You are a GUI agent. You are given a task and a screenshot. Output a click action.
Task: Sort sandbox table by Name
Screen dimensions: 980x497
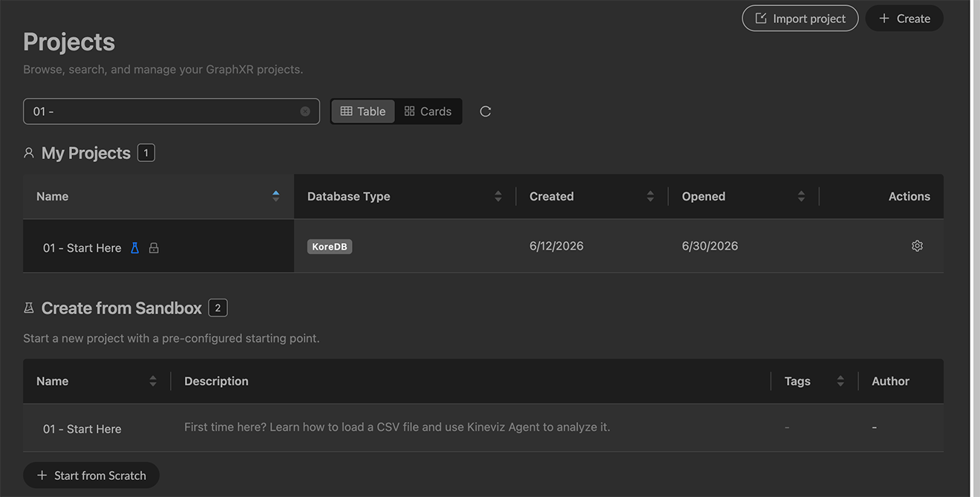pyautogui.click(x=152, y=381)
